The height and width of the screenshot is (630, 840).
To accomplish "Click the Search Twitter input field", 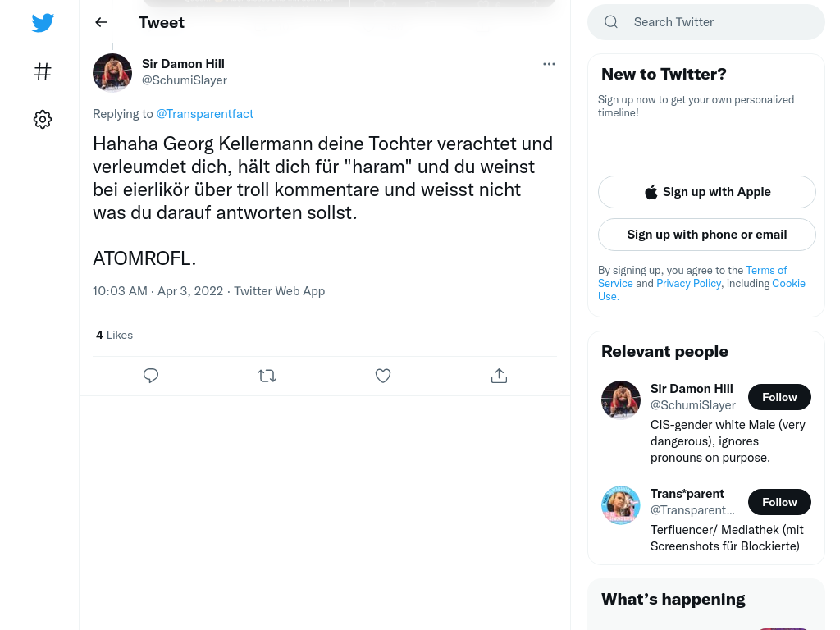I will pos(722,22).
